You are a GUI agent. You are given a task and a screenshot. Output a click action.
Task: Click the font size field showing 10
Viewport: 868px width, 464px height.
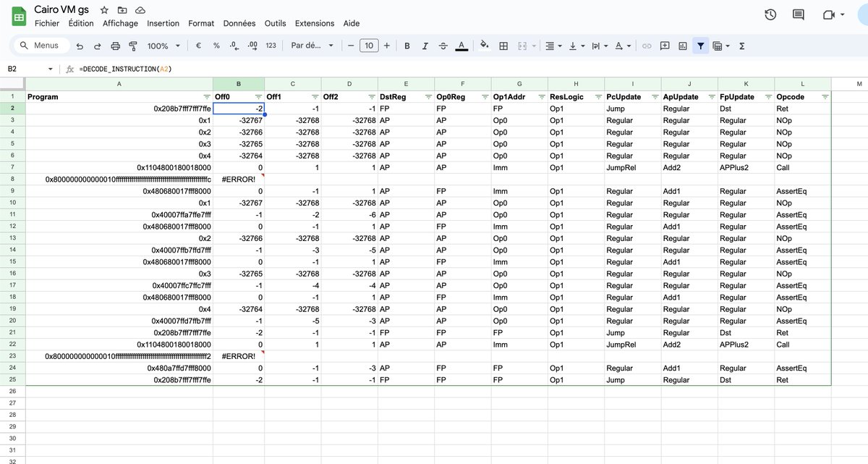[369, 46]
